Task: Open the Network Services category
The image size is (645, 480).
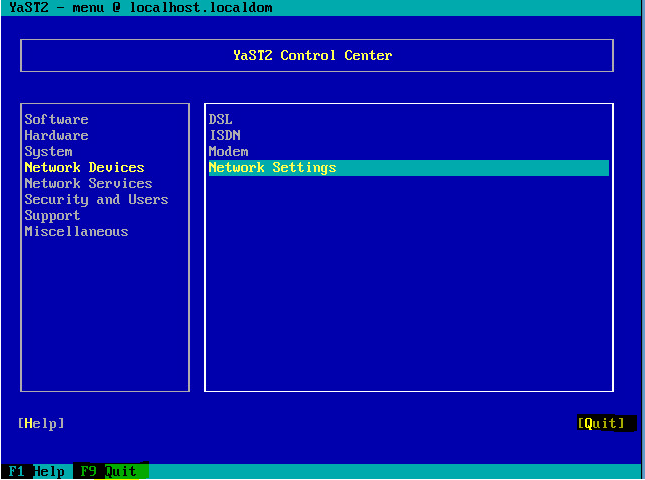Action: (88, 184)
